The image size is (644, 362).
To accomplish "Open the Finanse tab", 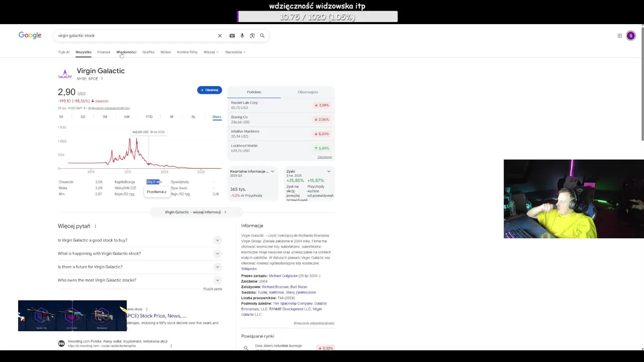I will 104,52.
